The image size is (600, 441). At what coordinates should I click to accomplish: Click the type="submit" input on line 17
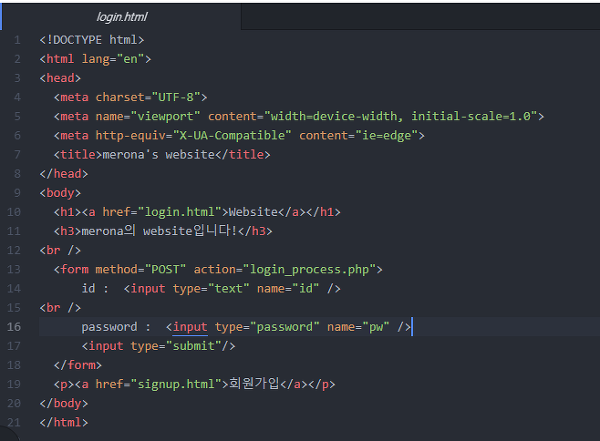pyautogui.click(x=158, y=346)
